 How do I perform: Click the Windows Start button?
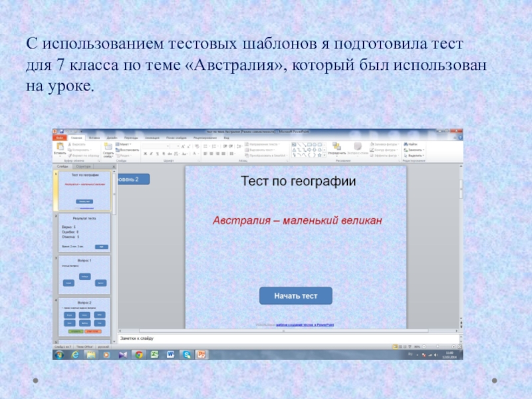pos(59,355)
